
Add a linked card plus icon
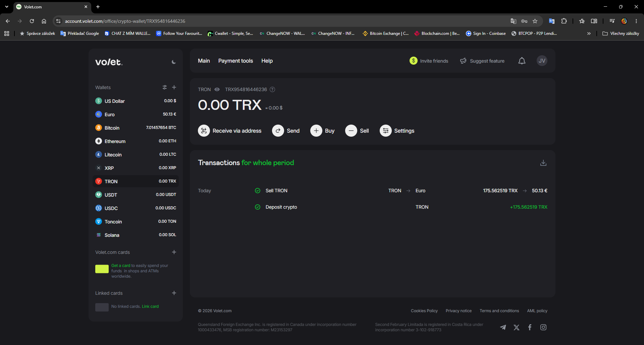pos(174,293)
